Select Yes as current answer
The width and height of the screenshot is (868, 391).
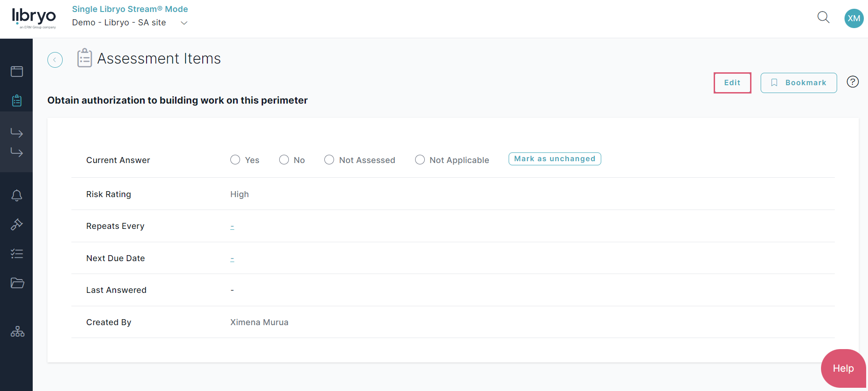[235, 160]
